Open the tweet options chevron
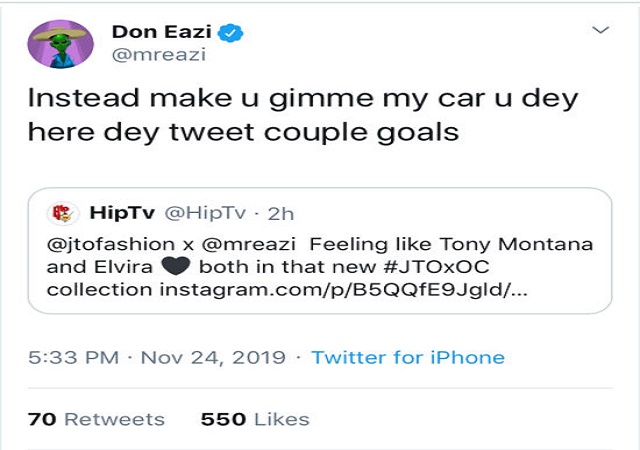This screenshot has width=640, height=450. click(600, 31)
